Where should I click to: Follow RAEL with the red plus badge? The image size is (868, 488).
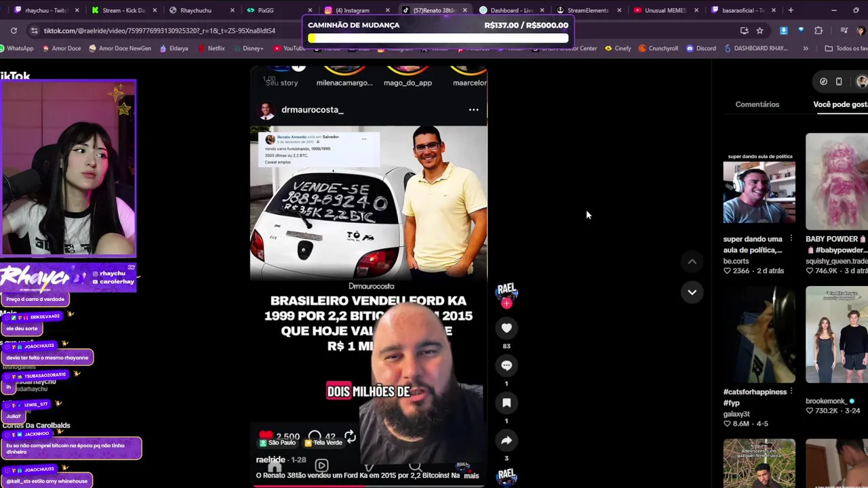click(x=506, y=304)
